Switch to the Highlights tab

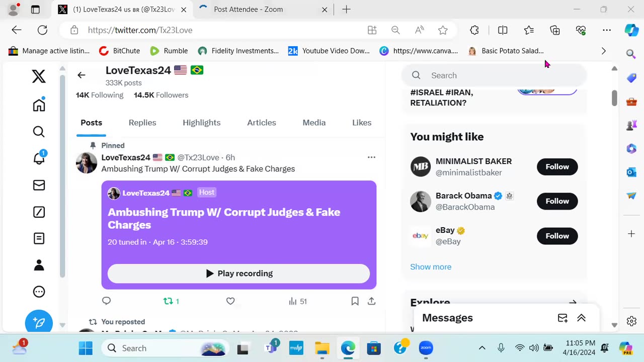point(201,123)
